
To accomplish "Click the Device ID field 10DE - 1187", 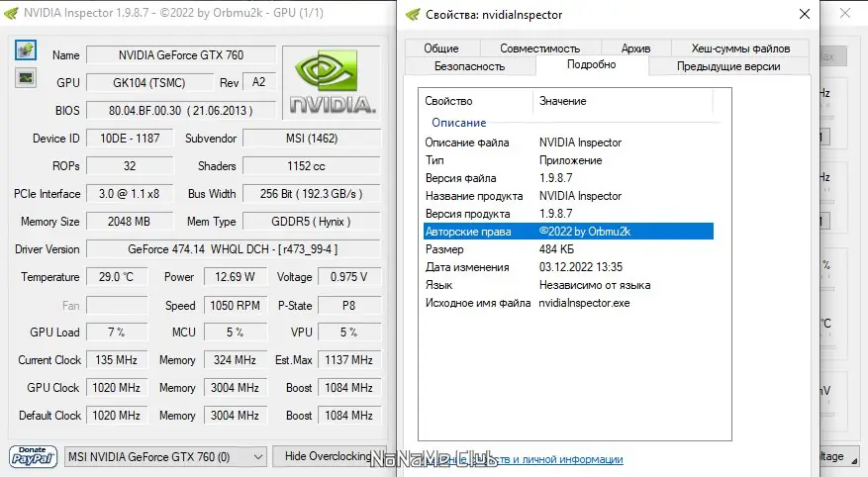I will 130,139.
